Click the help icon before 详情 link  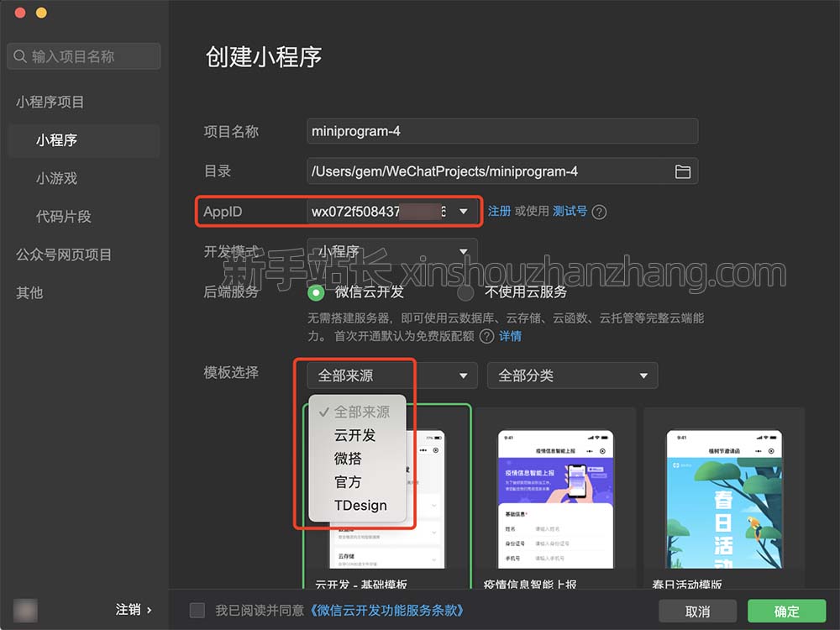pos(486,337)
